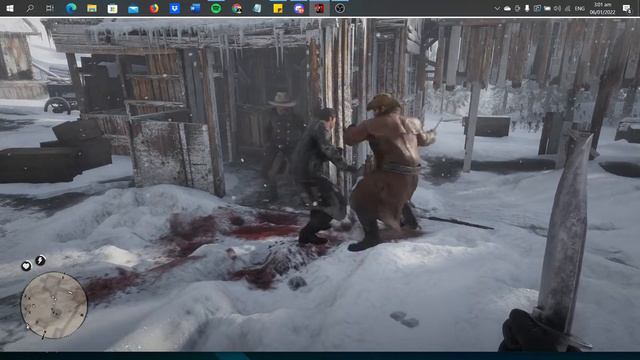The image size is (640, 360).
Task: Switch to the red game taskbar icon
Action: click(x=319, y=8)
